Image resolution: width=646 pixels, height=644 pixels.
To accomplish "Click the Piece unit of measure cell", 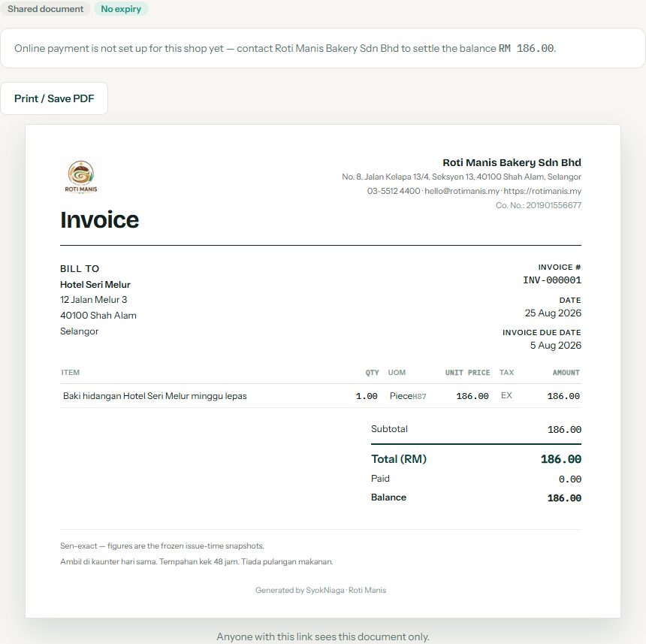I will pos(408,396).
